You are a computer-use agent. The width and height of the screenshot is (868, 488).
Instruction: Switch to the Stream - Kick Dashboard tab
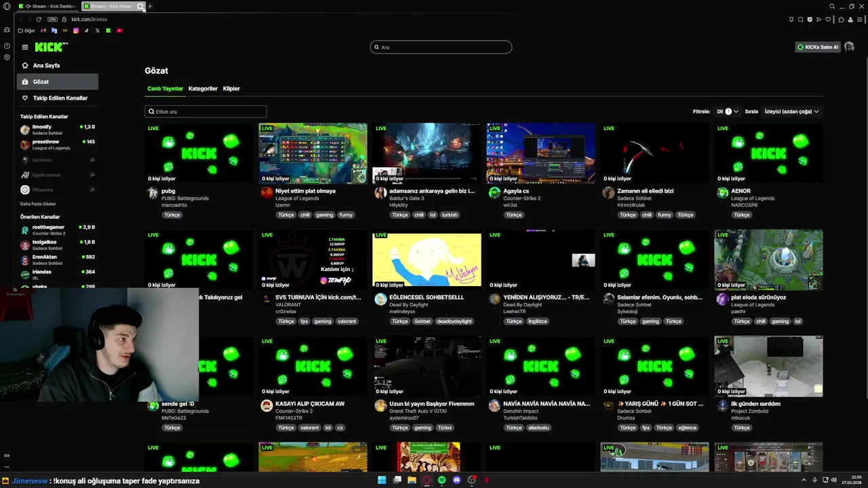[47, 6]
